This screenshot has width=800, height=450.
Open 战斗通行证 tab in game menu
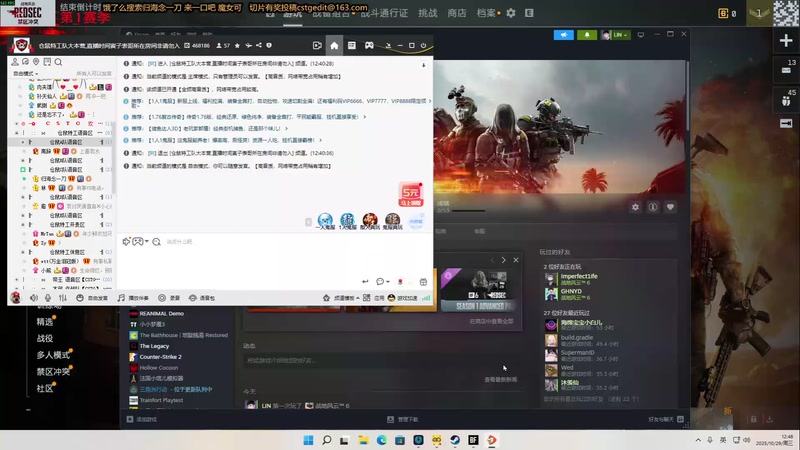click(384, 13)
